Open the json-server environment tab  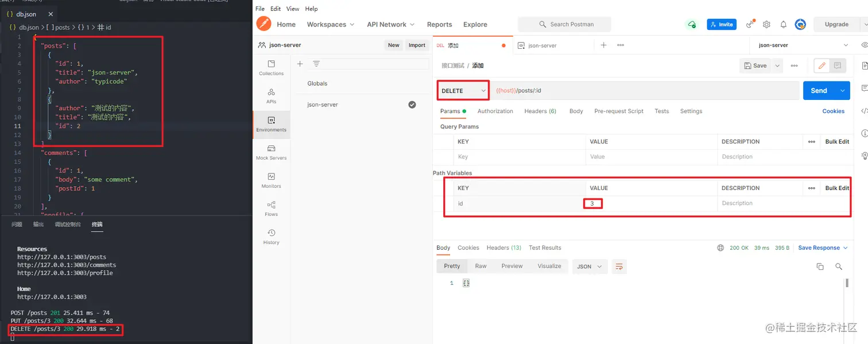tap(541, 45)
